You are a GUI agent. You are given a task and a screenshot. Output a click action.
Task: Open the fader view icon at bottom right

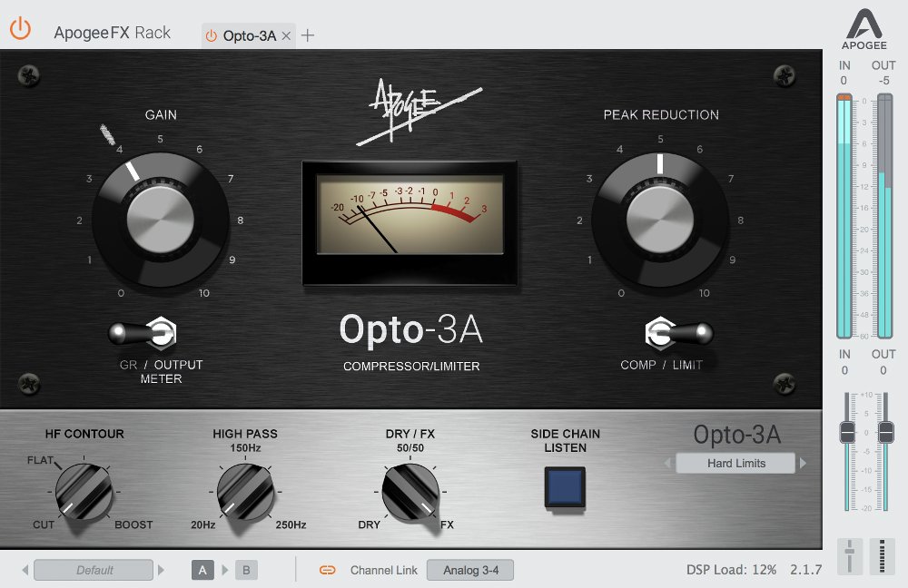pos(852,555)
